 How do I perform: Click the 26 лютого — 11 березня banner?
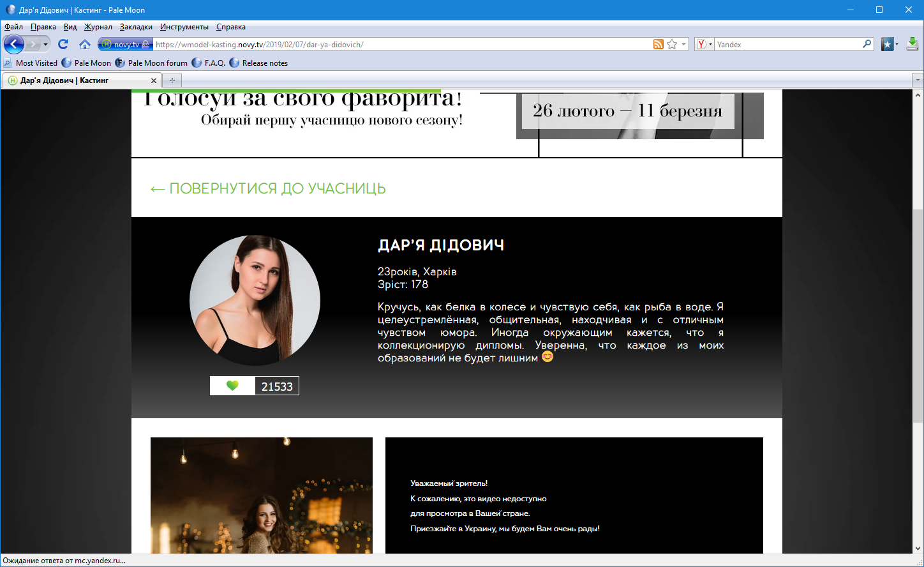click(628, 110)
